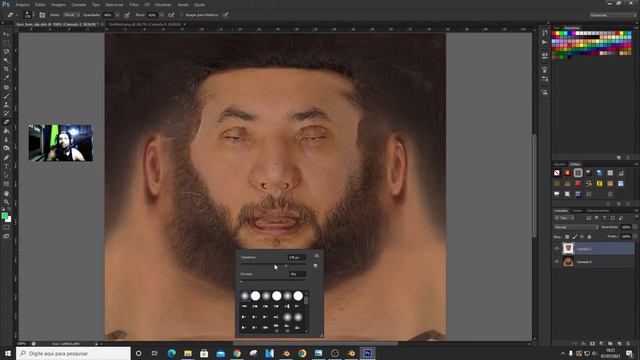Open the eraser Modo dropdown
Viewport: 640px width, 360px height.
71,15
